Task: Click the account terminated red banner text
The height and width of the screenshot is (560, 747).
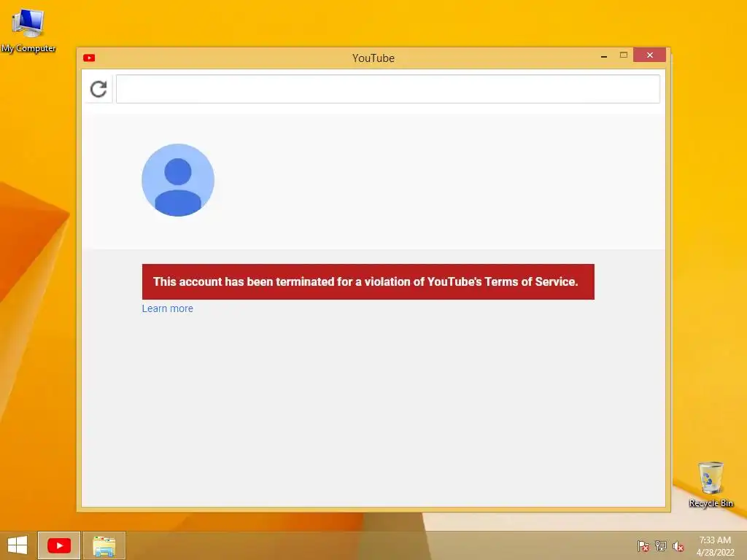Action: tap(365, 281)
